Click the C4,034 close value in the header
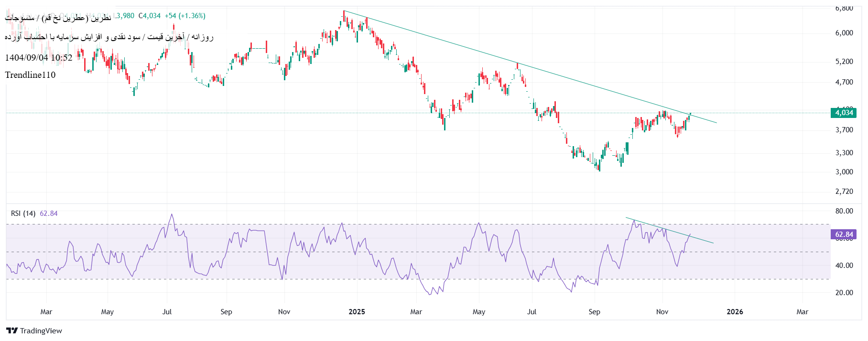The image size is (868, 341). point(150,16)
